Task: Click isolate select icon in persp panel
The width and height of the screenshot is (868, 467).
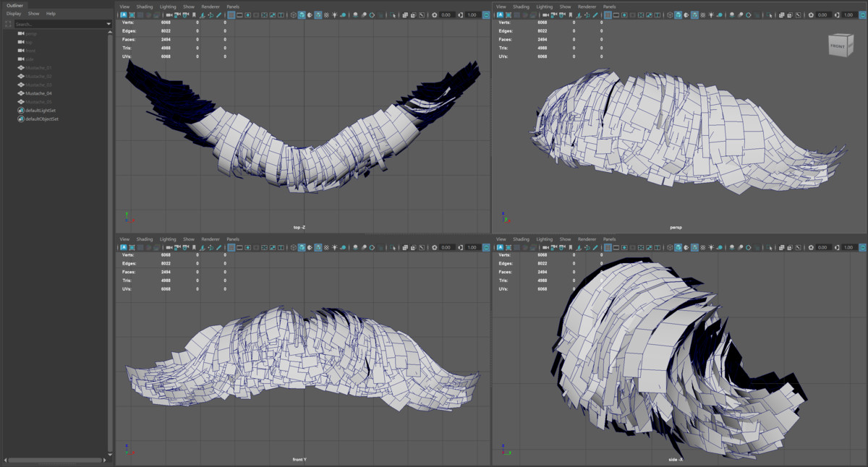Action: pos(769,14)
